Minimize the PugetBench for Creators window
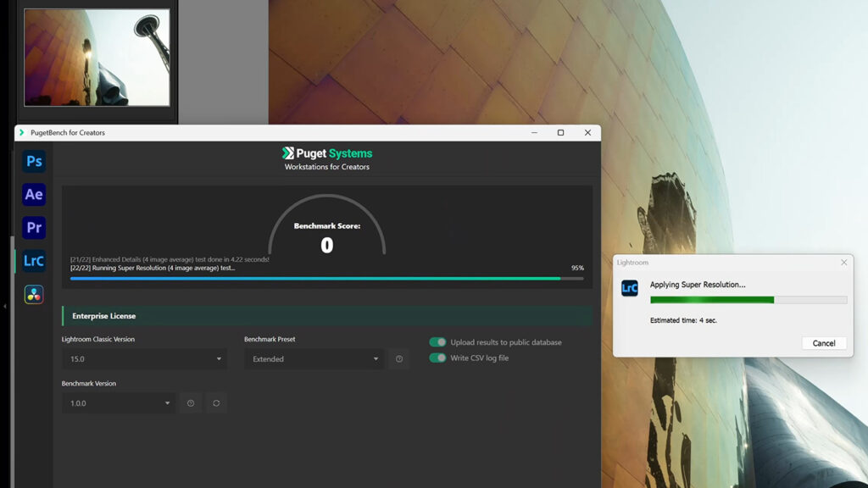Screen dimensions: 868x488 click(x=534, y=132)
